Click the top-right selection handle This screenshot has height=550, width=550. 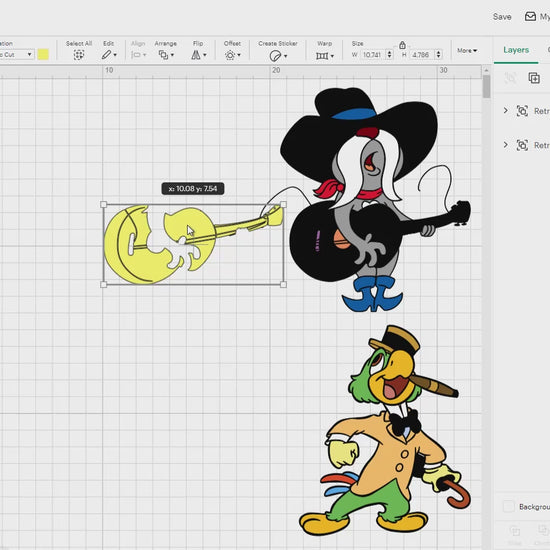tap(283, 204)
